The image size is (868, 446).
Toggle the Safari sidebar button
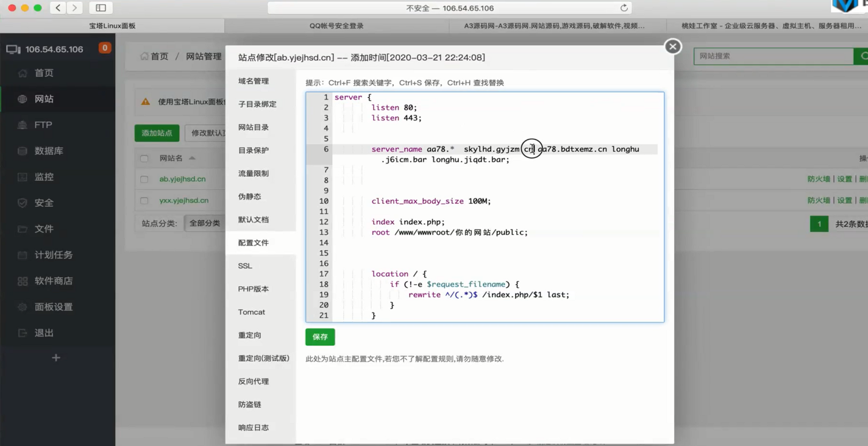click(101, 8)
